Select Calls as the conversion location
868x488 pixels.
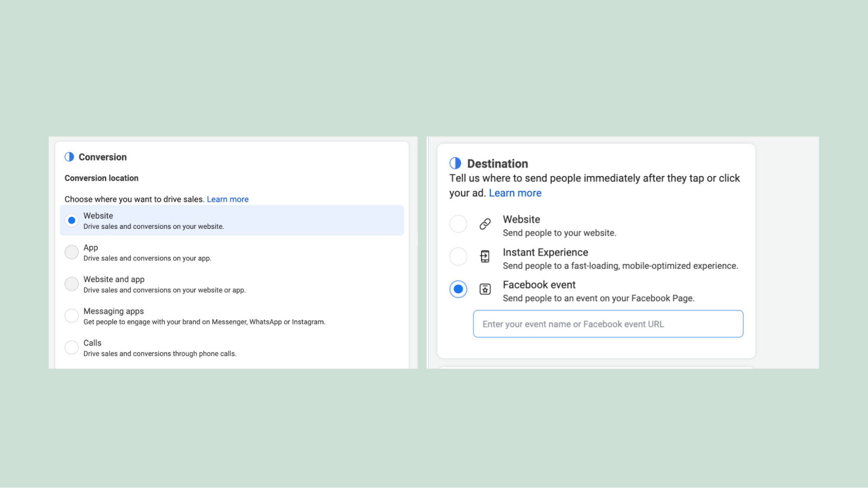[71, 347]
